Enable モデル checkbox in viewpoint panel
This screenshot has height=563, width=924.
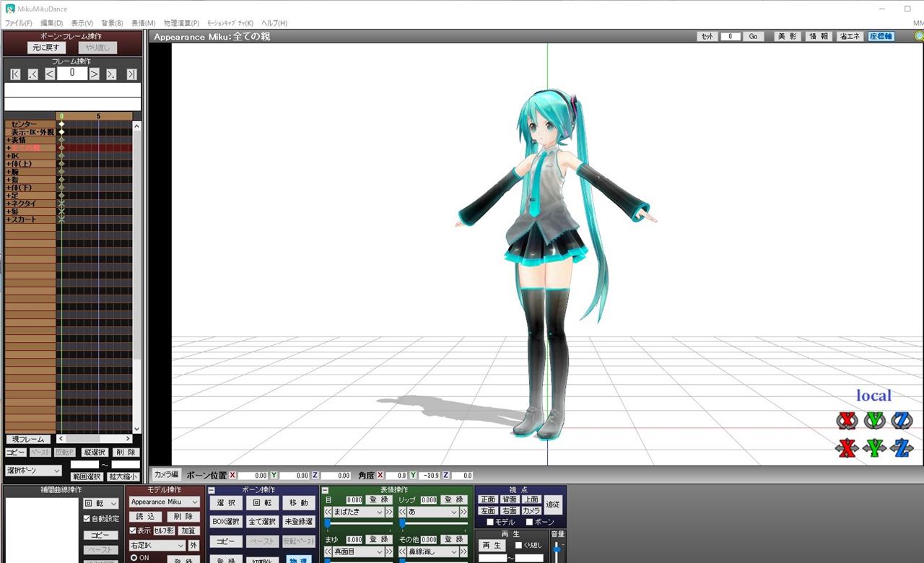click(491, 522)
